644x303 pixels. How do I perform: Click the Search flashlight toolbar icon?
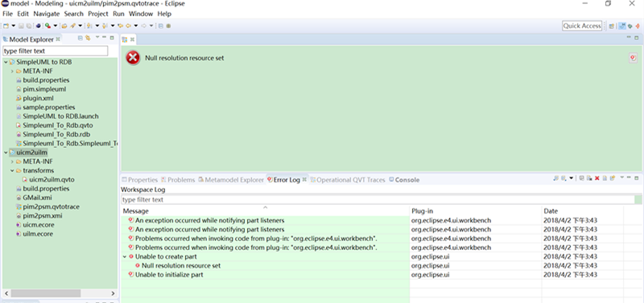[x=72, y=26]
